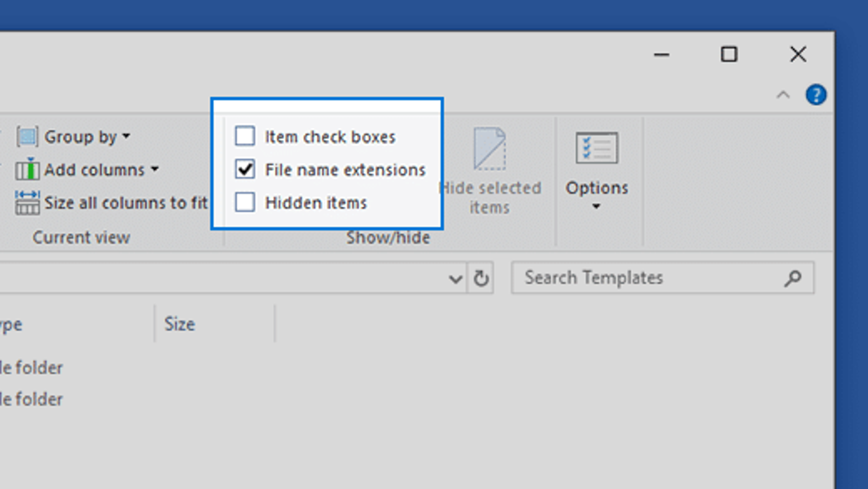Collapse the ribbon with the up chevron
Viewport: 868px width, 489px height.
[x=783, y=95]
